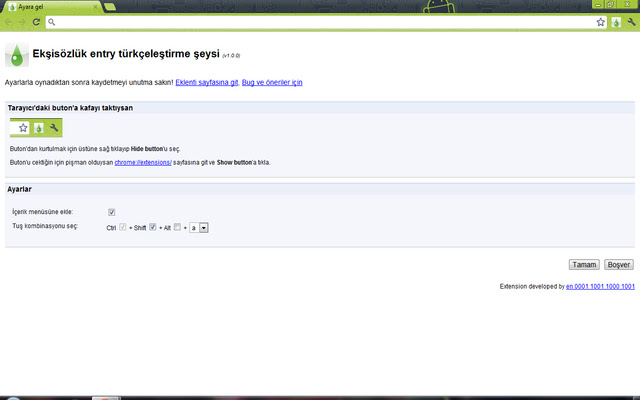Open the 'Eklenti sayfasına git' link

[x=207, y=82]
